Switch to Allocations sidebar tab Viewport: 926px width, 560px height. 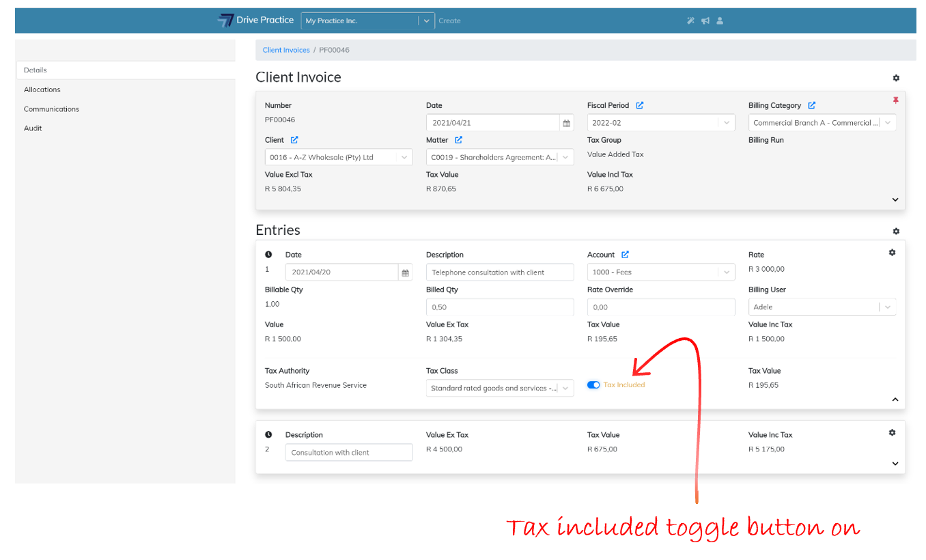pos(42,89)
